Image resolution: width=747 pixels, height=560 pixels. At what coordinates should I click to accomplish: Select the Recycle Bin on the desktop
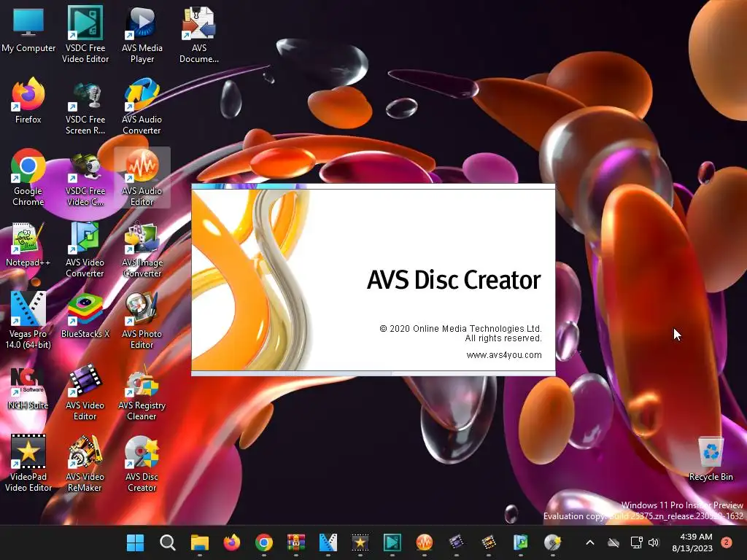(711, 459)
